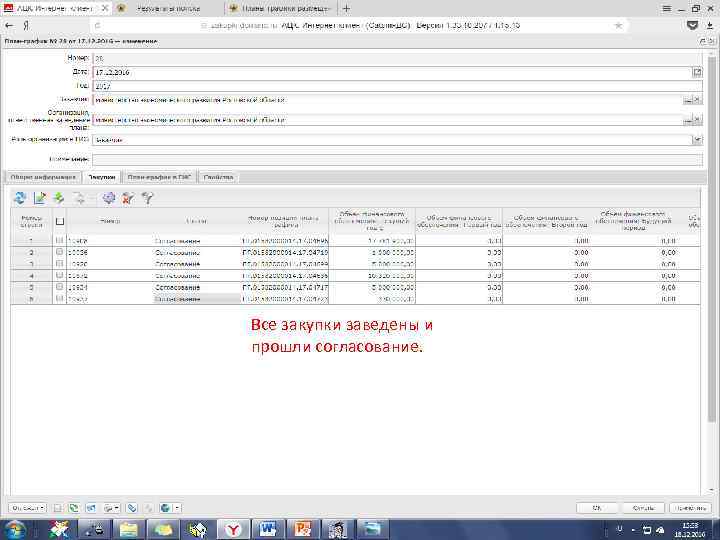Open the Отчёт dropdown button at the bottom
Screen dimensions: 720x540
28,508
